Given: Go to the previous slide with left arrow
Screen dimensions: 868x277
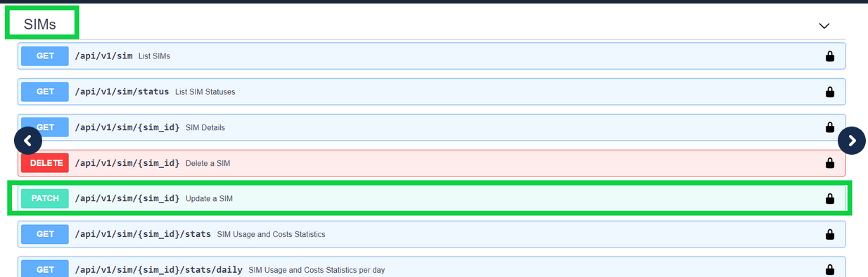Looking at the screenshot, I should tap(28, 141).
